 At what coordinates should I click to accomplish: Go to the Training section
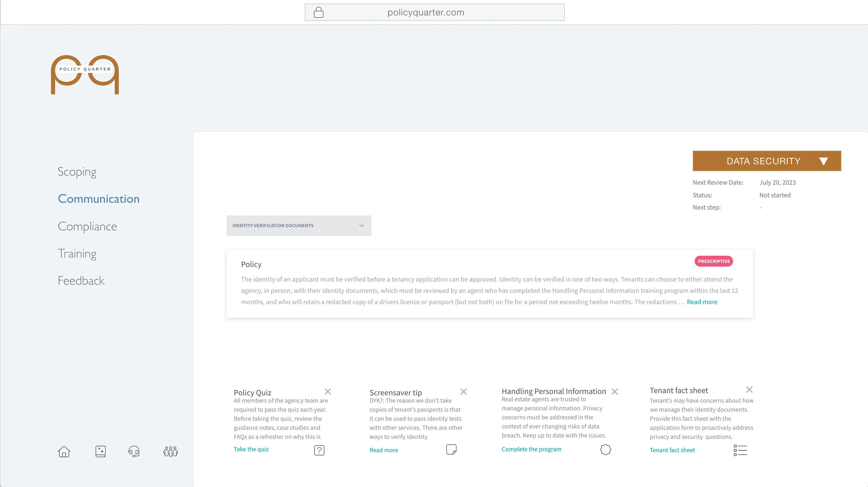click(77, 254)
